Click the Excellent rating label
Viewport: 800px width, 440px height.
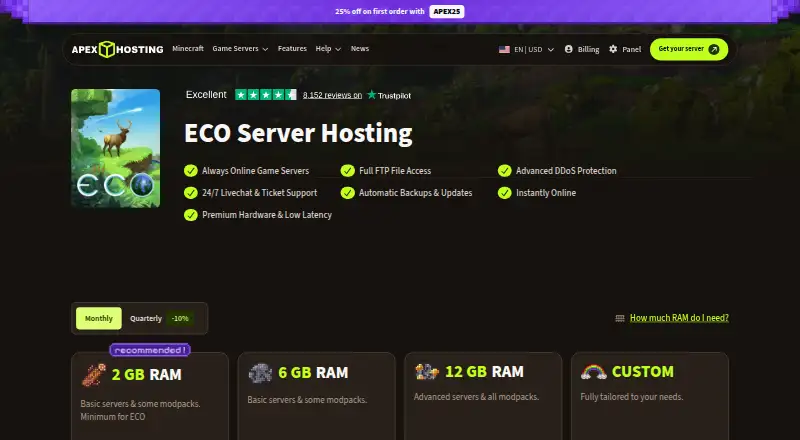(x=206, y=94)
